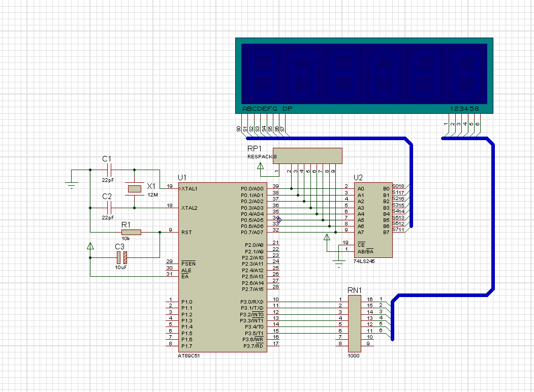Click the '74LS245' part value text
Image resolution: width=534 pixels, height=392 pixels.
364,262
